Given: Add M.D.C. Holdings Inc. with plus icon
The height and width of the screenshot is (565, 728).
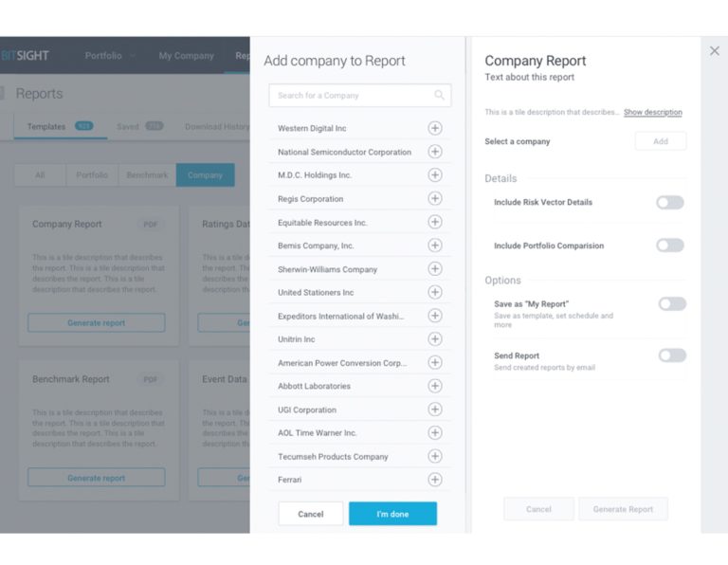Looking at the screenshot, I should [434, 175].
